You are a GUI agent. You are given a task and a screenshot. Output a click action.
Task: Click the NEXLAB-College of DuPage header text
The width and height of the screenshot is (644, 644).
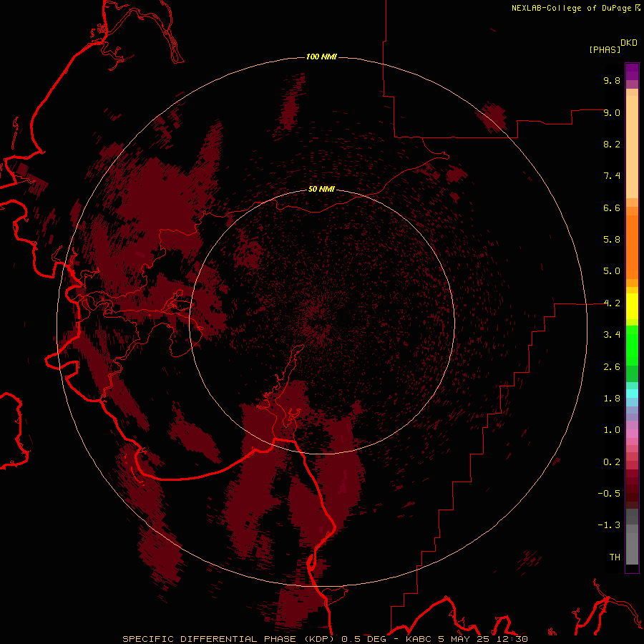571,8
